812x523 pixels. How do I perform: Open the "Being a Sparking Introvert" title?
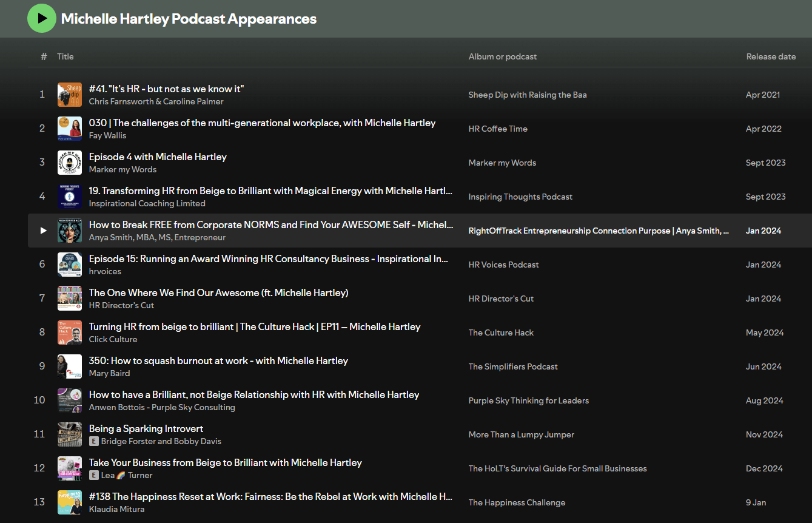(x=146, y=428)
